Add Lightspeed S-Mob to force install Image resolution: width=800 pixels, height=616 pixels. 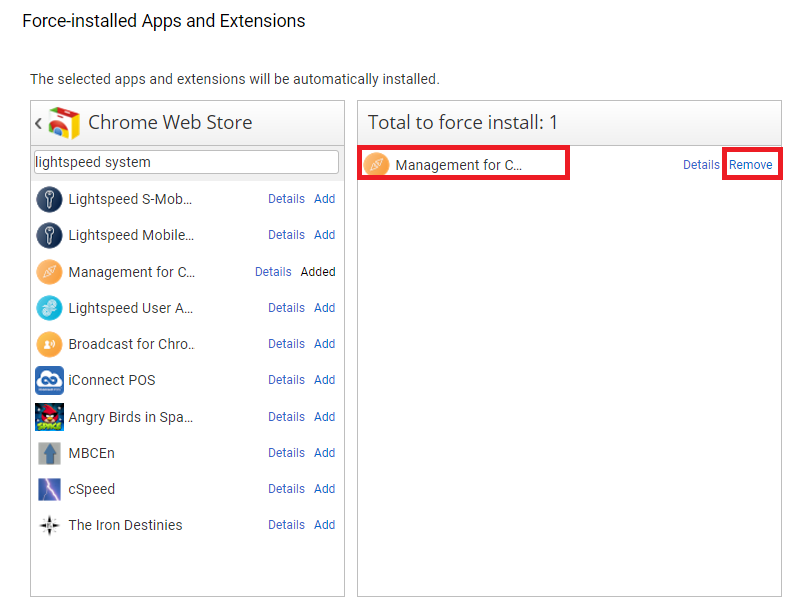(324, 199)
